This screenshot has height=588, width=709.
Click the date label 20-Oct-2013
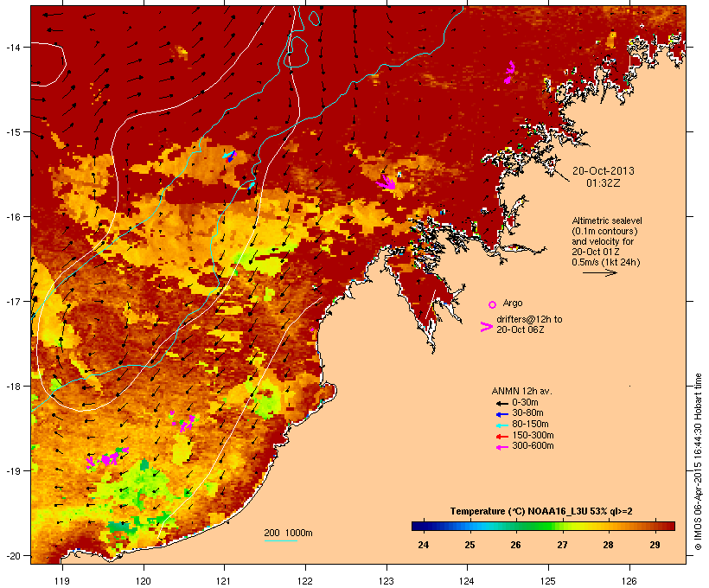[604, 171]
